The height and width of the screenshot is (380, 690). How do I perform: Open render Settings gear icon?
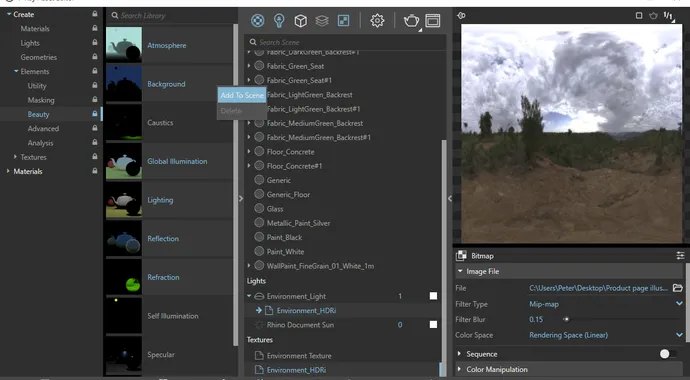[377, 21]
